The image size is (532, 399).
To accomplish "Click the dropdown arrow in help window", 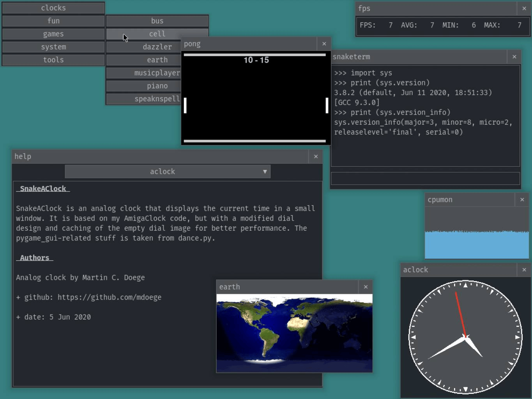I will (265, 171).
